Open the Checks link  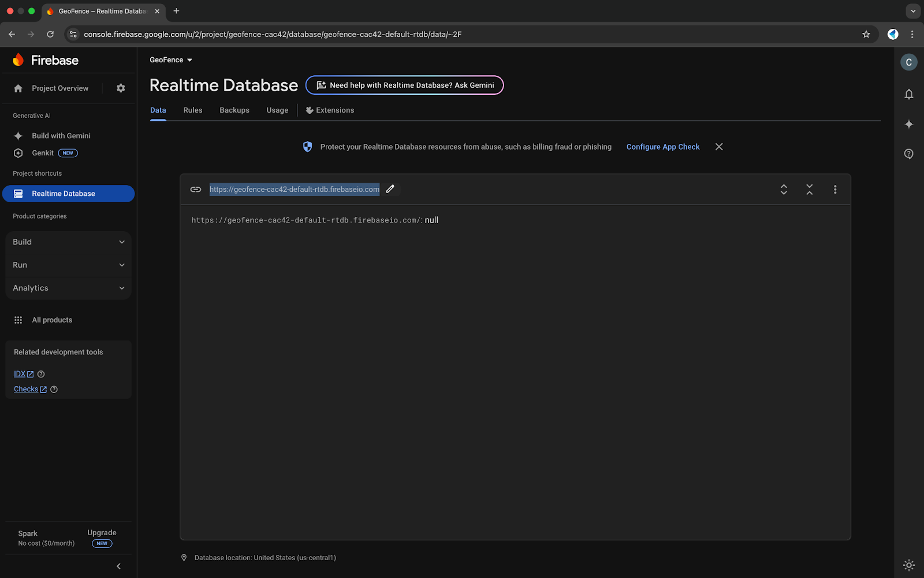(x=30, y=390)
